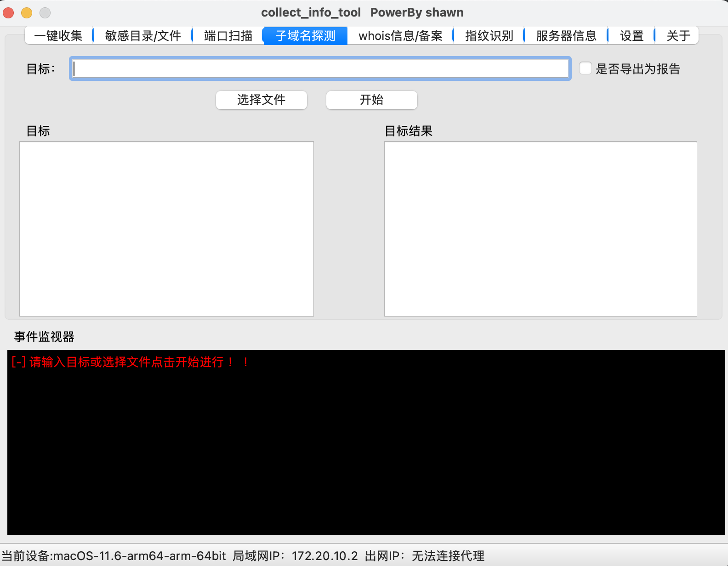
Task: Click the 出网IP 无法连接代理 status text
Action: pos(425,556)
